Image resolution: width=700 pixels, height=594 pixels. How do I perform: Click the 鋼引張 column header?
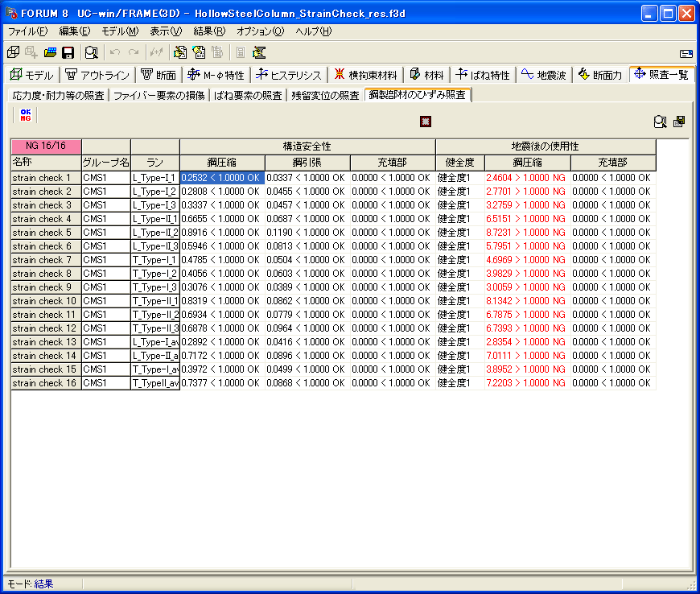(307, 163)
